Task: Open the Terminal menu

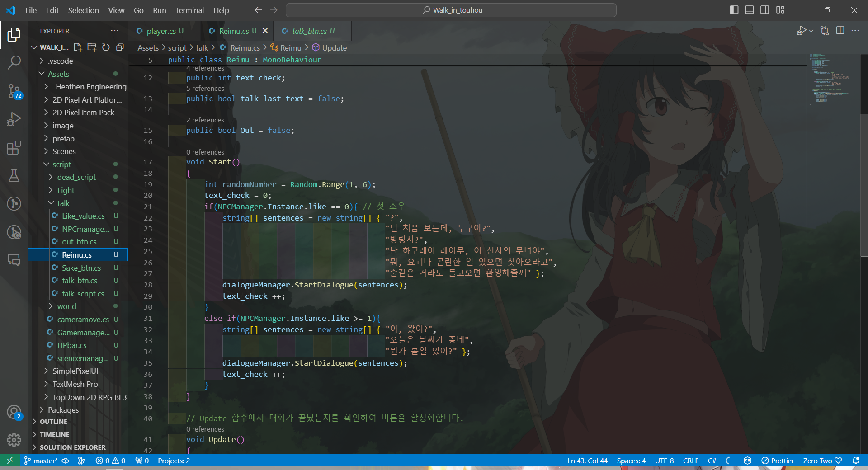Action: click(x=189, y=10)
